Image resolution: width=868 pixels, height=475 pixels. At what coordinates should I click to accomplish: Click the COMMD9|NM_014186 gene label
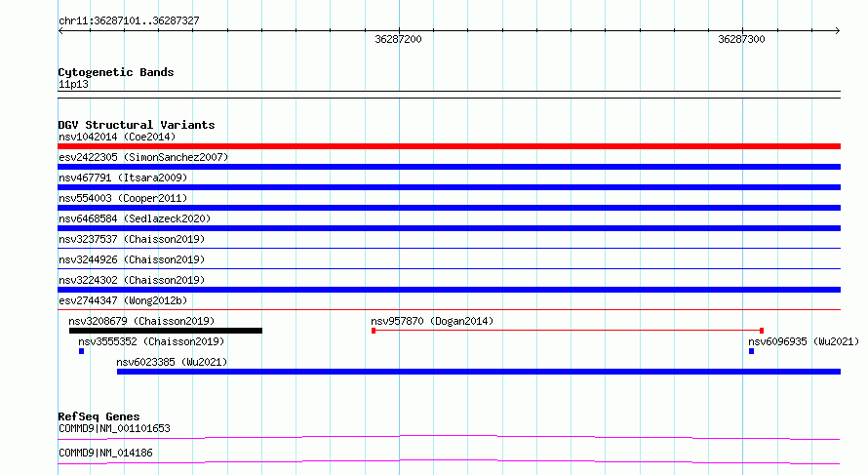[105, 453]
